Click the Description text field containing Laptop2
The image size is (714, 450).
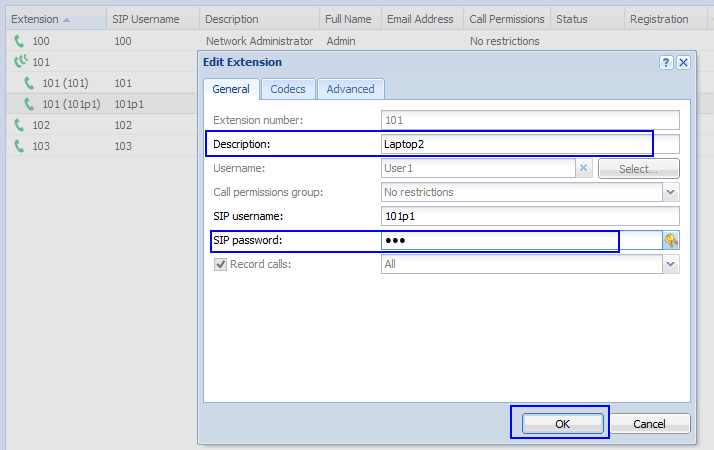click(516, 144)
